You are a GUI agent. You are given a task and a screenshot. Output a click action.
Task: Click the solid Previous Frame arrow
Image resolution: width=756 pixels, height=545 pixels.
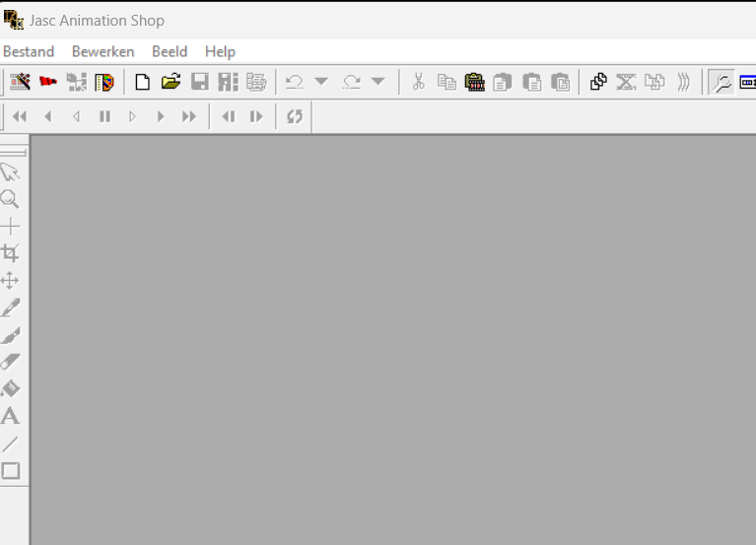coord(47,116)
